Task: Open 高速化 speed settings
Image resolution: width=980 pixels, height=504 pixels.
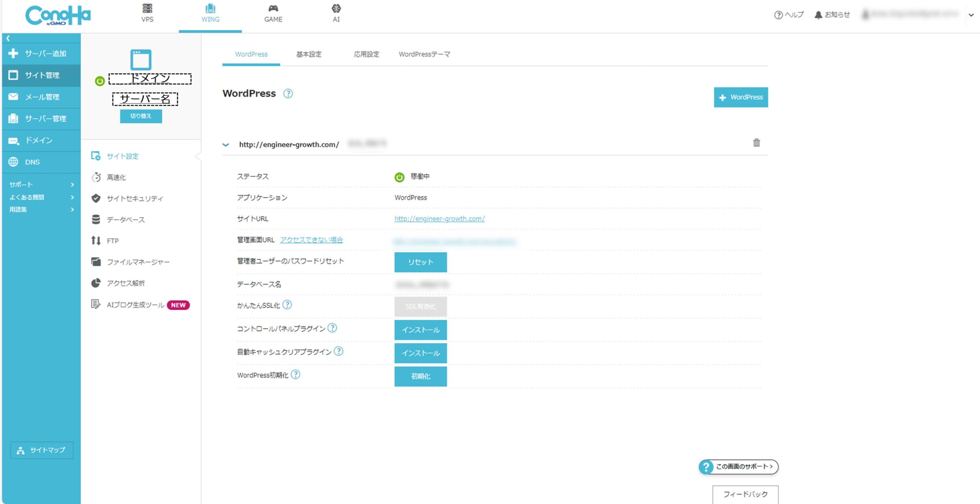Action: tap(109, 177)
